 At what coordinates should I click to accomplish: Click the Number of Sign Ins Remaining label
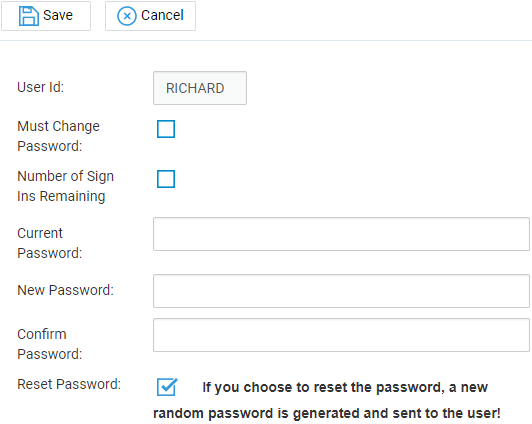pyautogui.click(x=65, y=186)
